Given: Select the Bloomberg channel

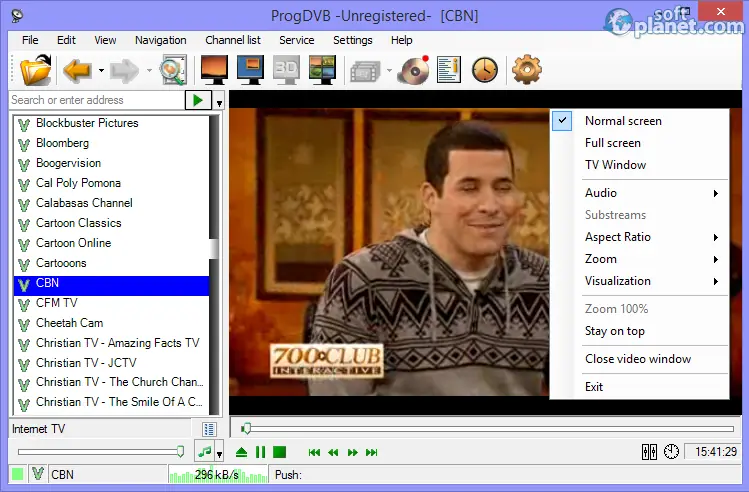Looking at the screenshot, I should point(111,143).
